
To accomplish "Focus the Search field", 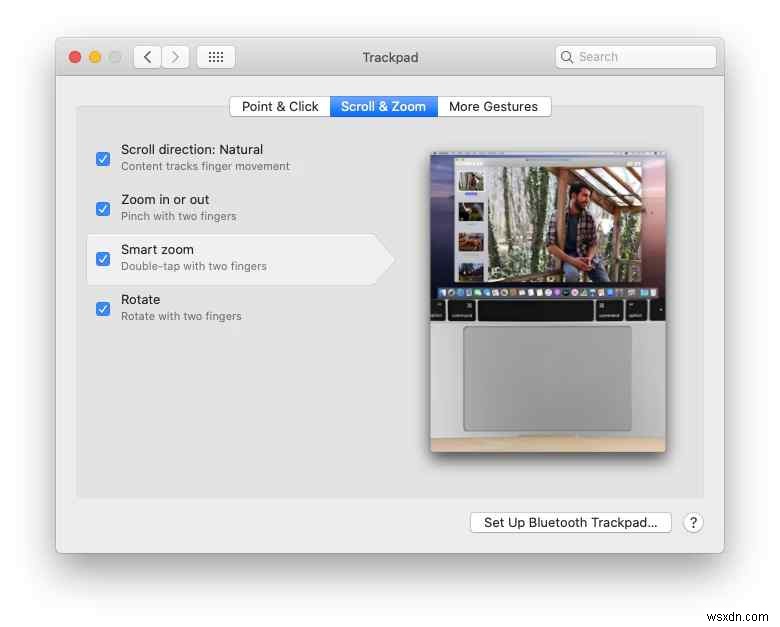I will pos(636,57).
